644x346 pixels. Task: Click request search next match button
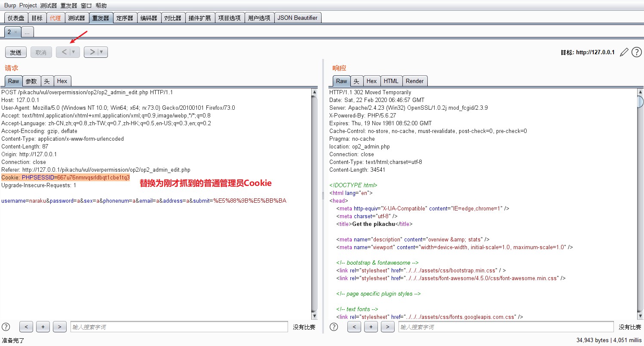[x=60, y=327]
